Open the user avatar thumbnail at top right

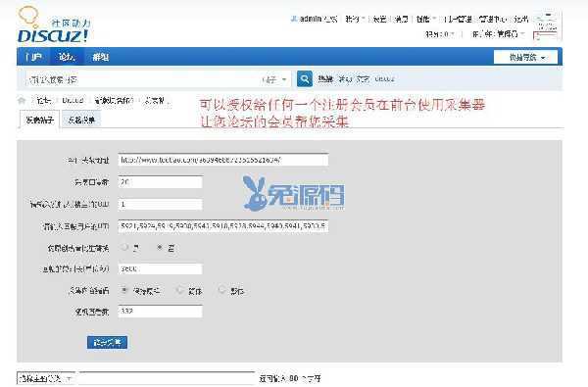click(547, 25)
